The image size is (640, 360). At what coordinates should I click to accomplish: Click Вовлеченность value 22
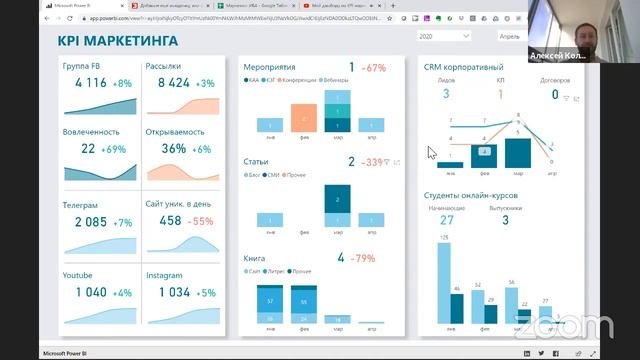coord(88,149)
